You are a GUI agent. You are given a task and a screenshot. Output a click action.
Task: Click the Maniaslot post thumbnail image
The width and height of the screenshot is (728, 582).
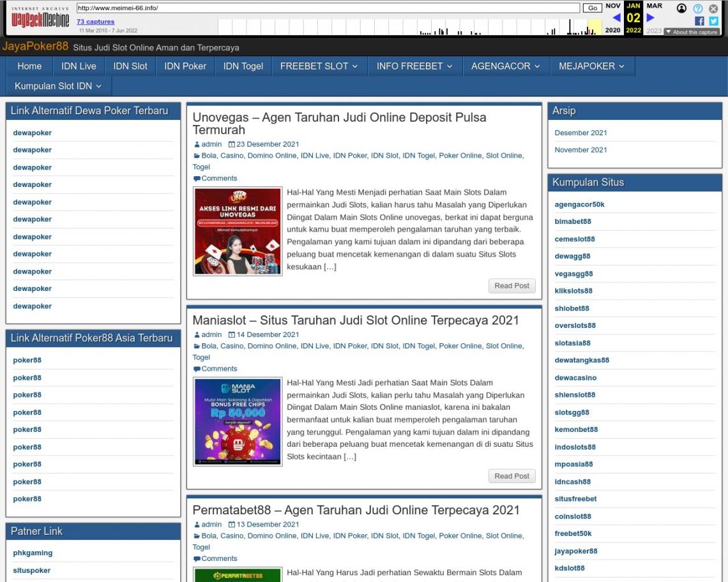click(238, 421)
